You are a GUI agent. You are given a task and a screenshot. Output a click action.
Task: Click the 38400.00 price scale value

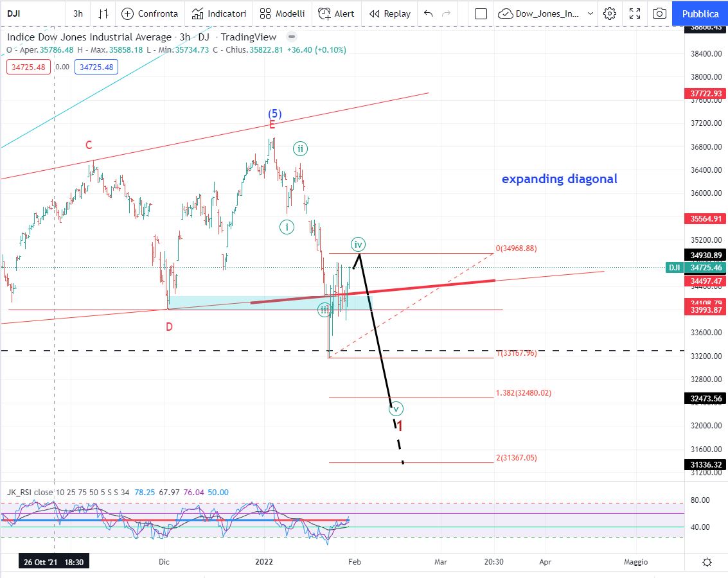point(706,54)
